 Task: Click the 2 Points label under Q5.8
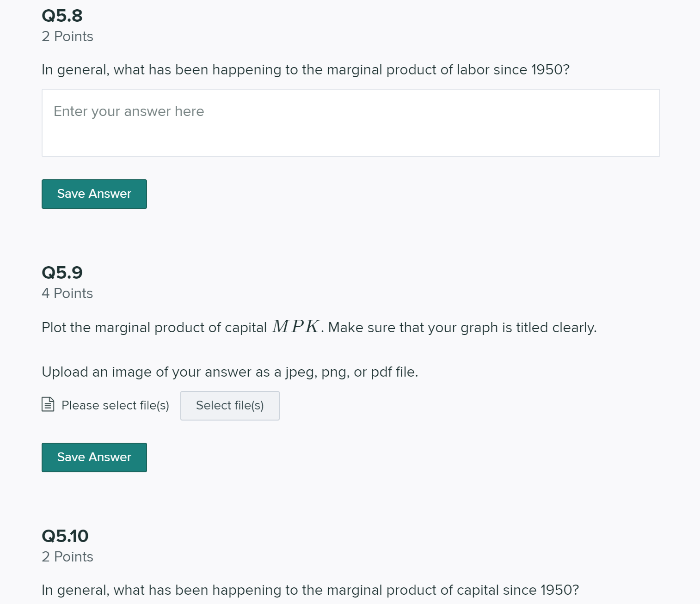coord(68,36)
